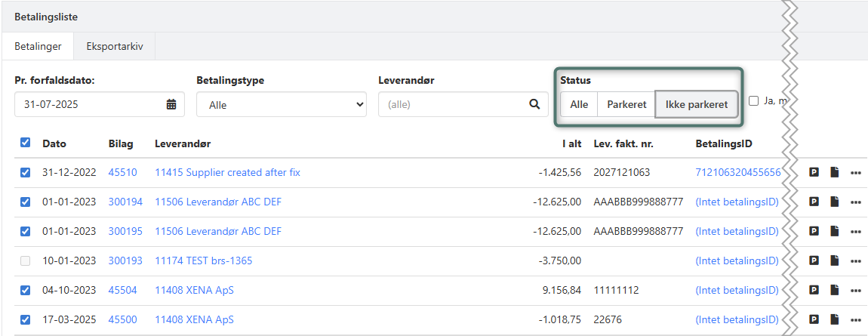Select the Alle status filter
The width and height of the screenshot is (868, 336).
coord(579,104)
